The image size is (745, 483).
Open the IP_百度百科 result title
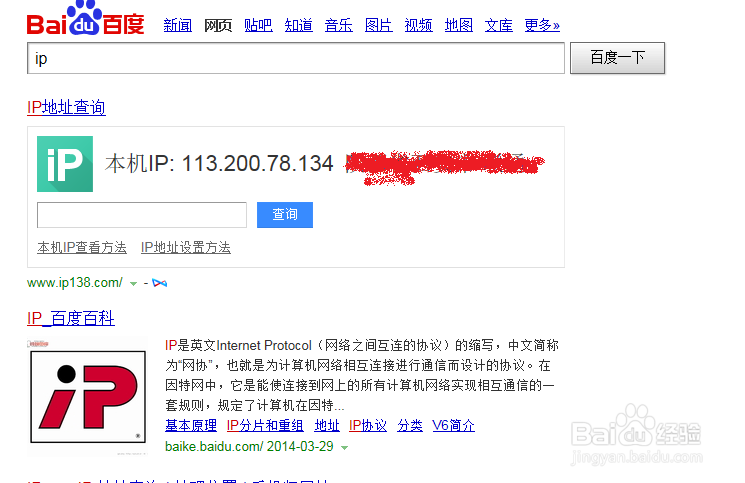(71, 318)
